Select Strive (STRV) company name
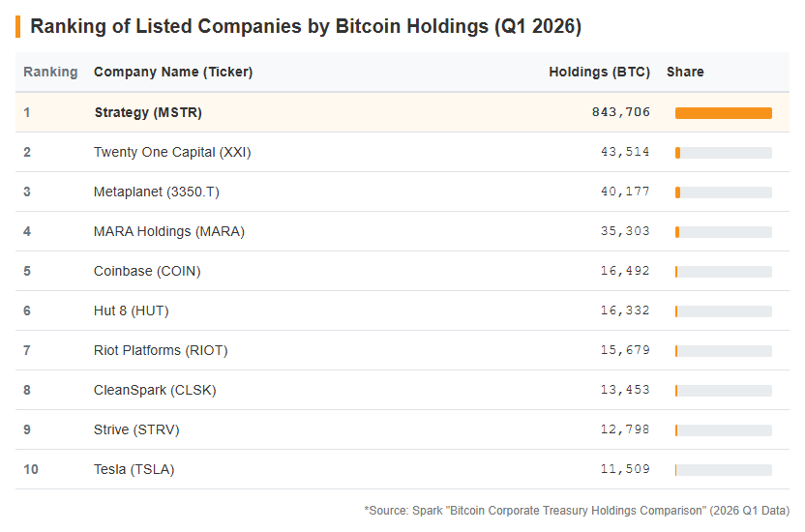 pyautogui.click(x=136, y=429)
